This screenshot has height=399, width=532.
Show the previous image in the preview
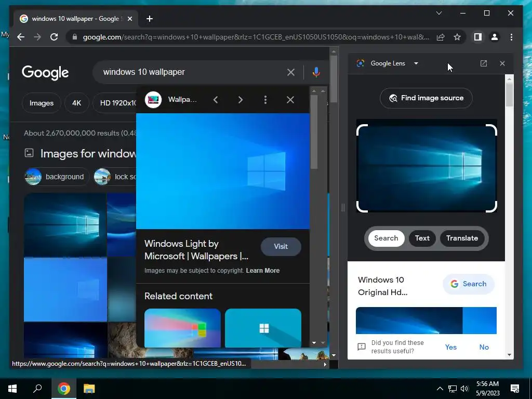(216, 100)
